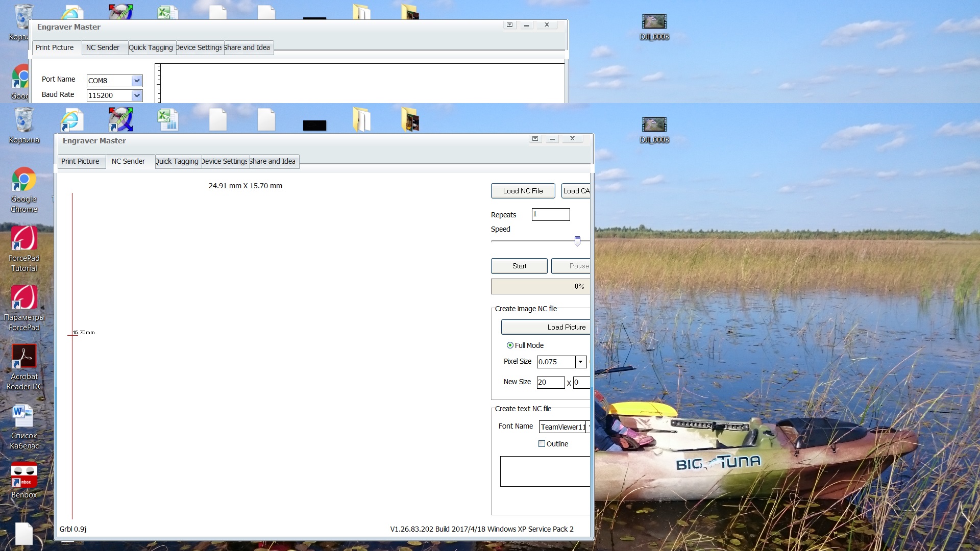Open the Port Name COM8 dropdown

coord(136,81)
